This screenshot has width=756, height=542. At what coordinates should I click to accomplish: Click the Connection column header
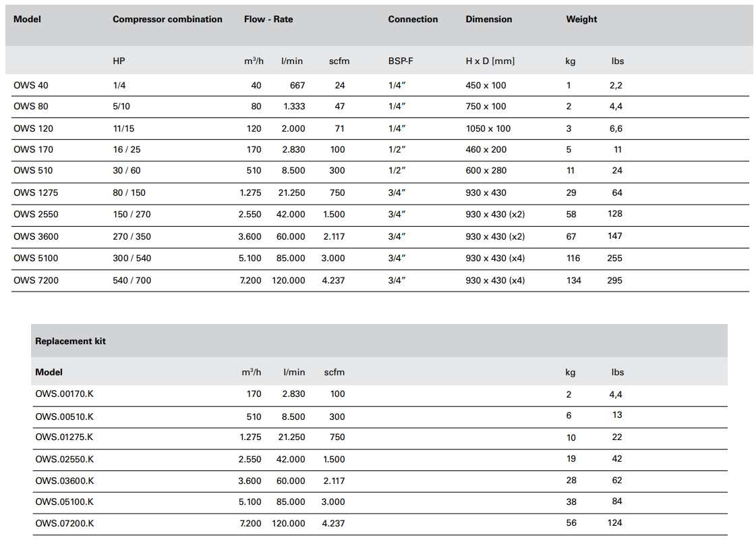point(413,20)
